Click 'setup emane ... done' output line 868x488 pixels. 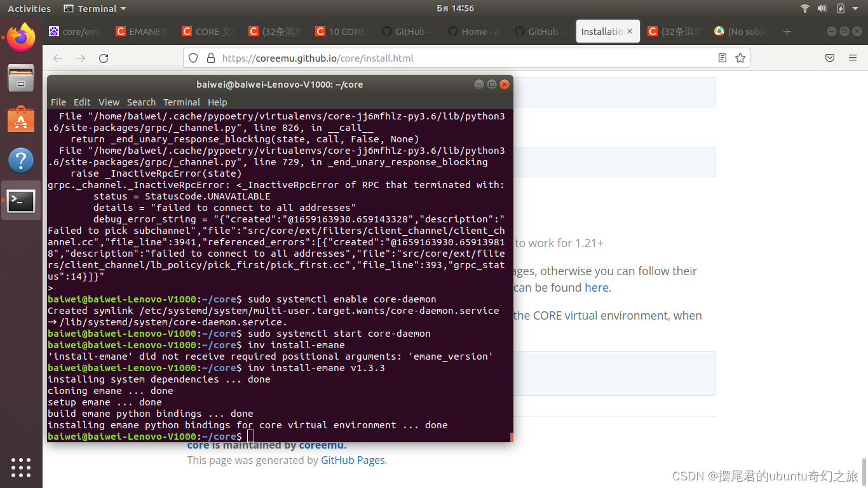coord(105,402)
